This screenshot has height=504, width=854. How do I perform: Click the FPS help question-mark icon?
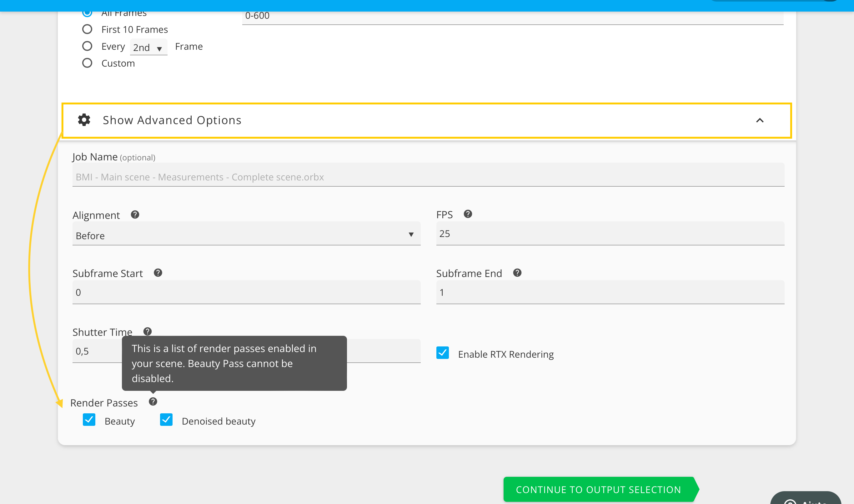click(468, 214)
